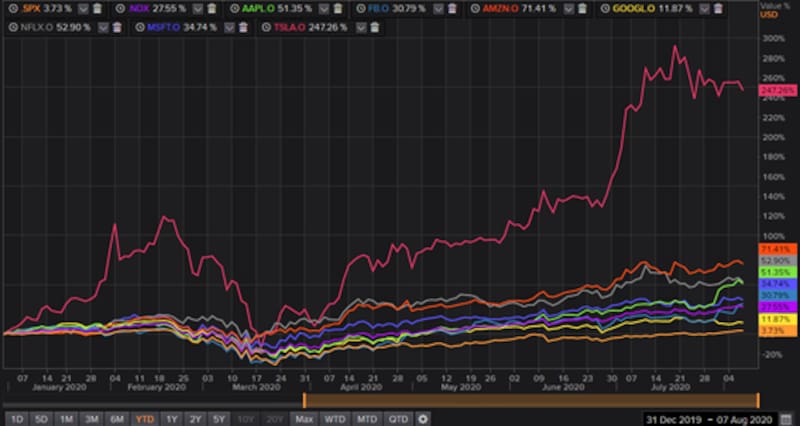The width and height of the screenshot is (800, 426).
Task: Delete the SPX series using its trash icon
Action: [96, 8]
